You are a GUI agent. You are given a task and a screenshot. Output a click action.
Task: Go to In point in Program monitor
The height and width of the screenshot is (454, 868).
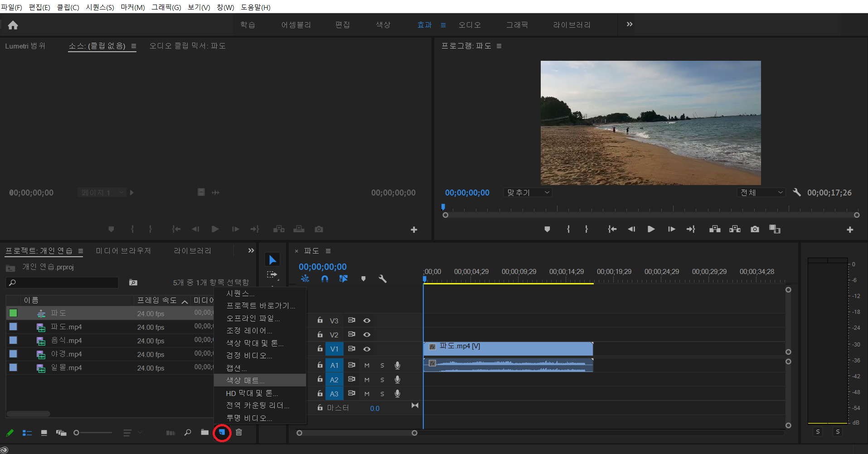(x=612, y=229)
